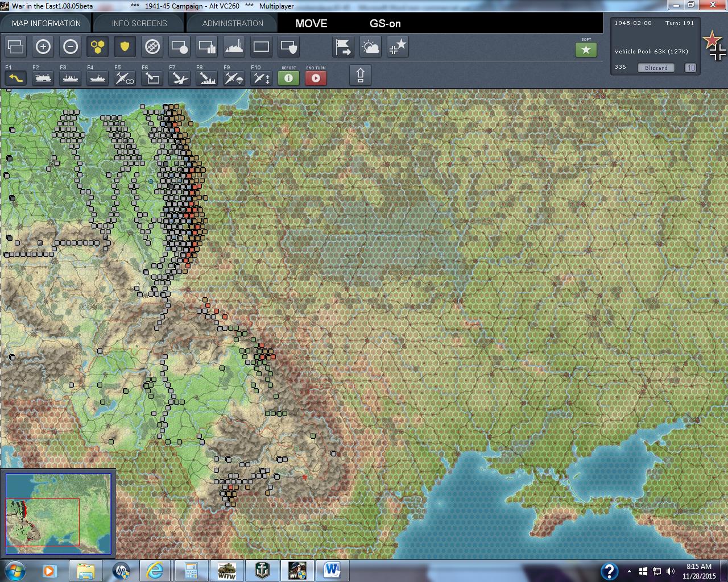Select F4 amphibious ship mode

[x=98, y=78]
